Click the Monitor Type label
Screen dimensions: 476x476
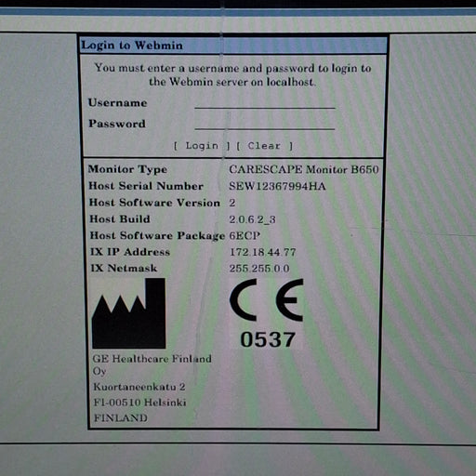pyautogui.click(x=127, y=169)
